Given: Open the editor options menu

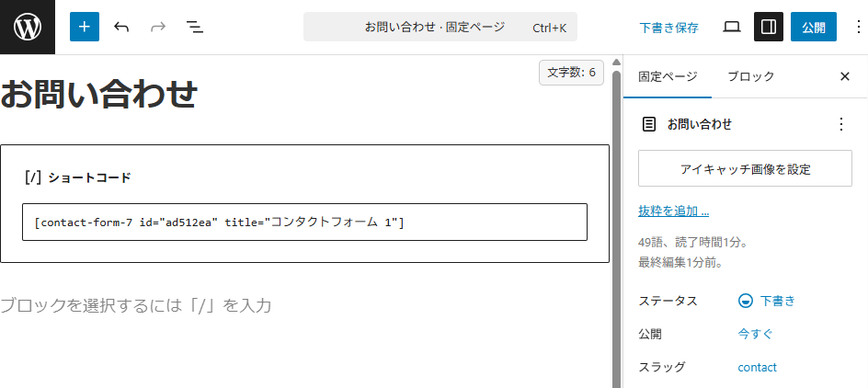Looking at the screenshot, I should 857,27.
